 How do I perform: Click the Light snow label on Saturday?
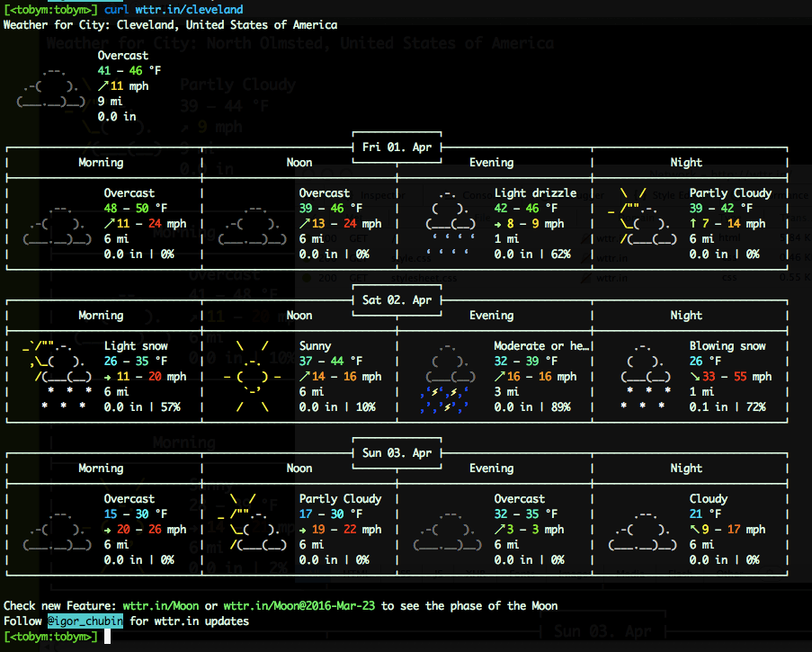click(136, 346)
